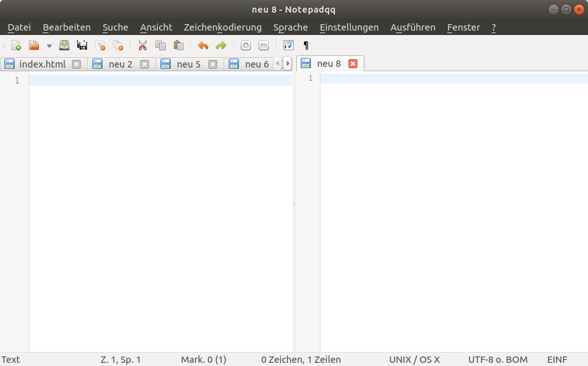Image resolution: width=588 pixels, height=366 pixels.
Task: Close the current document via toolbar icon
Action: pos(100,45)
